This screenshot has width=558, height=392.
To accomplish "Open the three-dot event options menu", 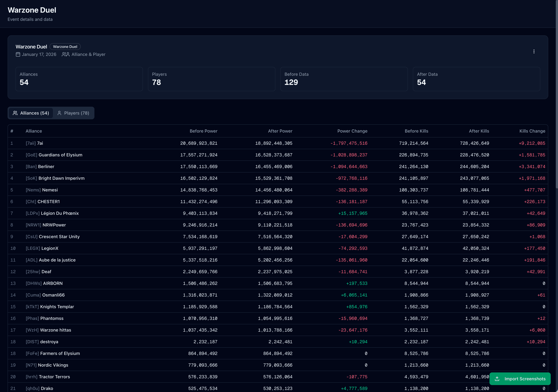I will coord(534,51).
